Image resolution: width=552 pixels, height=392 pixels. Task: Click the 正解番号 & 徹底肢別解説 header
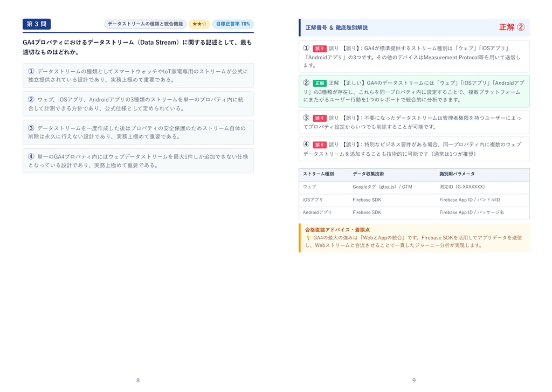tap(336, 27)
